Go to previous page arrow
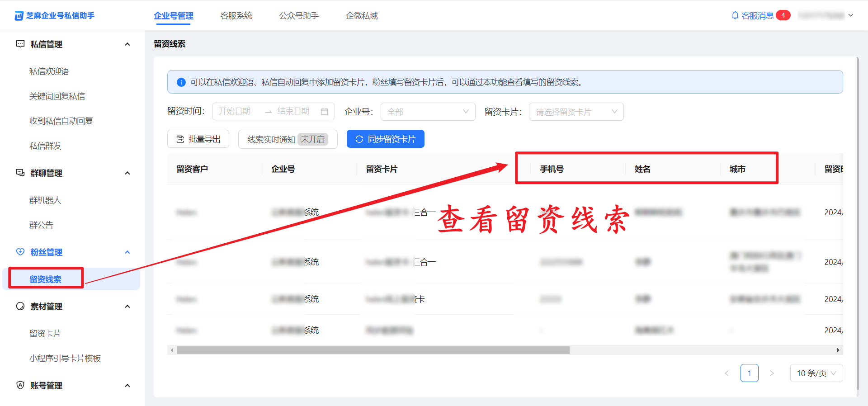The width and height of the screenshot is (868, 406). click(x=726, y=373)
